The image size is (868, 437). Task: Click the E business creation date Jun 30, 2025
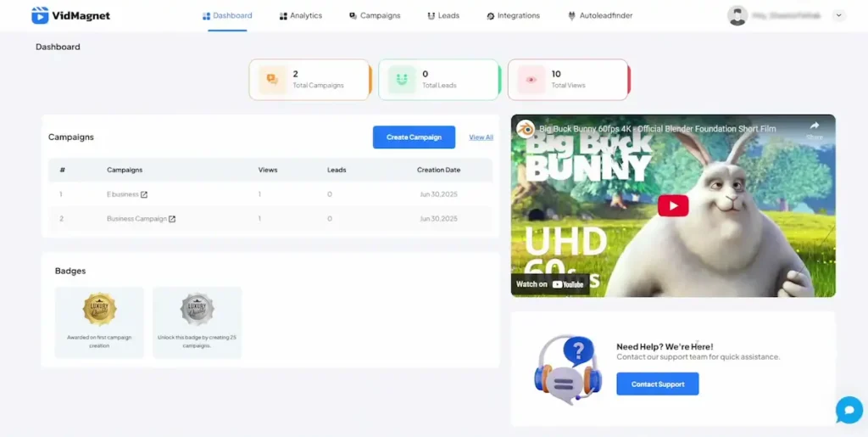click(x=438, y=194)
